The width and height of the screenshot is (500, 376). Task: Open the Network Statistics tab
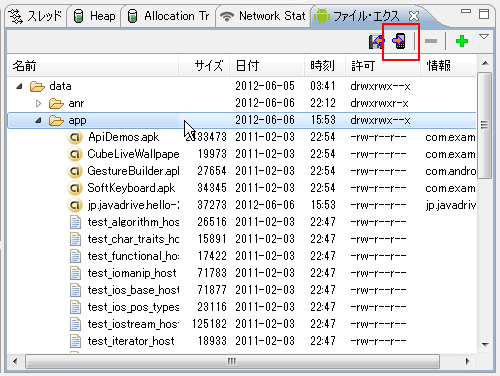point(263,16)
